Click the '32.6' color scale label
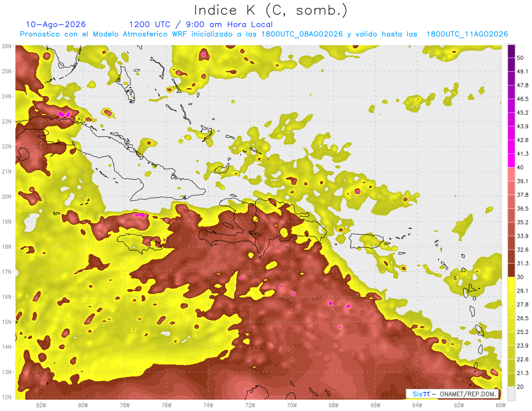 tap(522, 250)
